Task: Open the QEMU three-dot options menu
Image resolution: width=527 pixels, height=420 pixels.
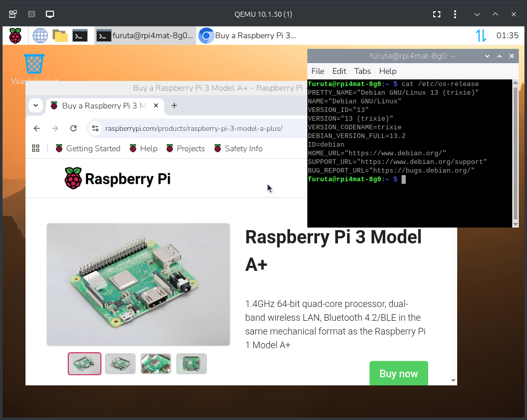Action: coord(455,14)
